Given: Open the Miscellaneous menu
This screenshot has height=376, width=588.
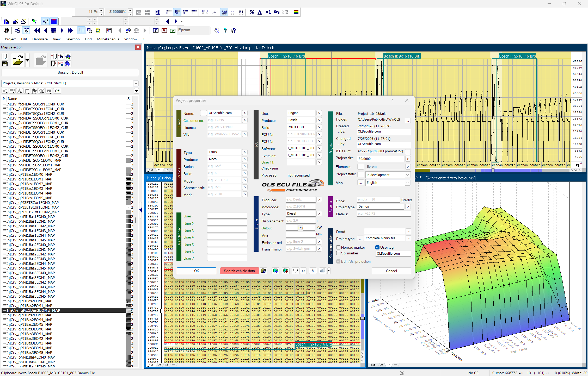Looking at the screenshot, I should point(108,39).
